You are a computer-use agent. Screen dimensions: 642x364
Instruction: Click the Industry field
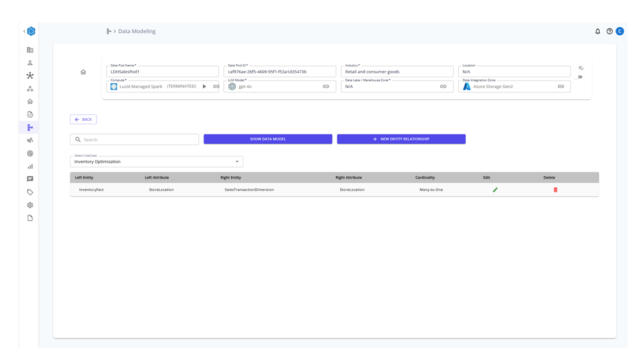[397, 71]
